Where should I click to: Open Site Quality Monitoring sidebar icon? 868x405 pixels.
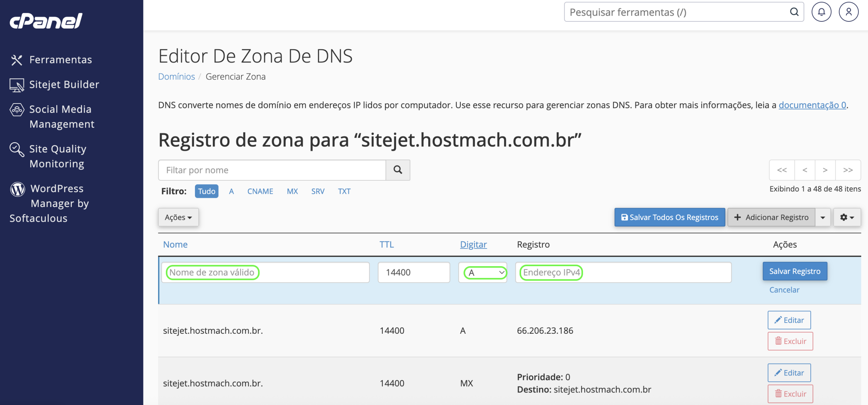pos(17,149)
